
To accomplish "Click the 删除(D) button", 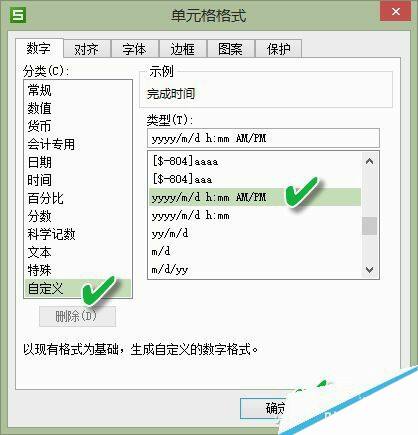I will coord(77,316).
